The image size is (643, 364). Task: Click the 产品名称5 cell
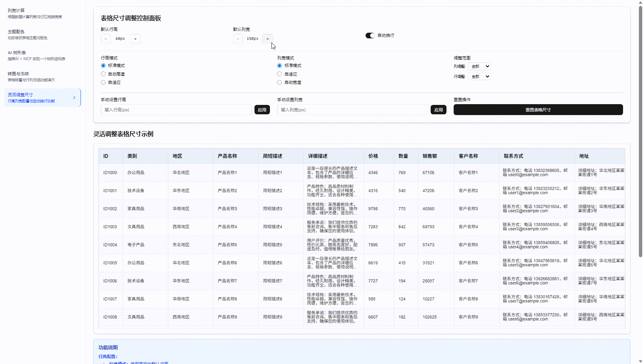click(x=236, y=245)
